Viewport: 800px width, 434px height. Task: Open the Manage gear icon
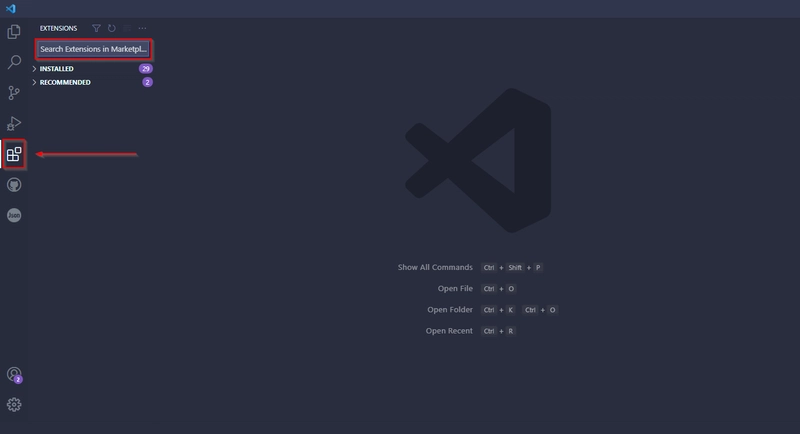point(14,404)
